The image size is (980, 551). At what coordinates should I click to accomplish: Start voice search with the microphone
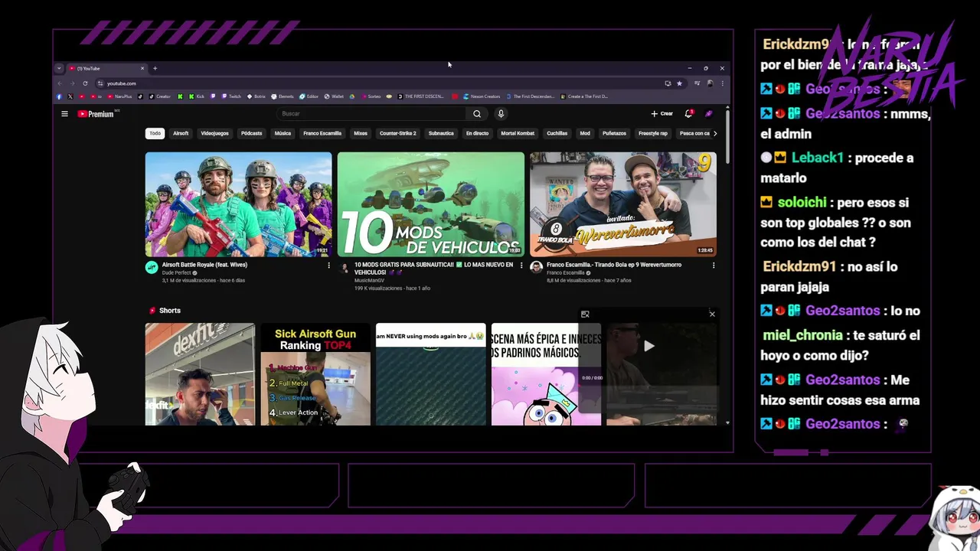pos(501,114)
